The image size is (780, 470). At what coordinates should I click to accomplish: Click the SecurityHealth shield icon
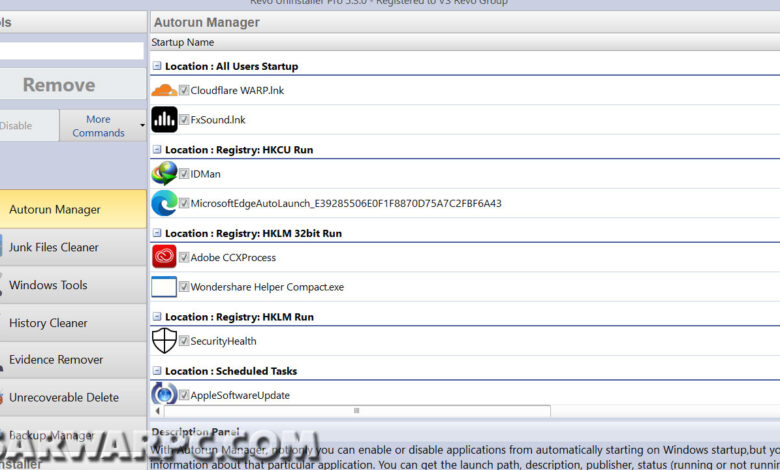click(x=164, y=341)
